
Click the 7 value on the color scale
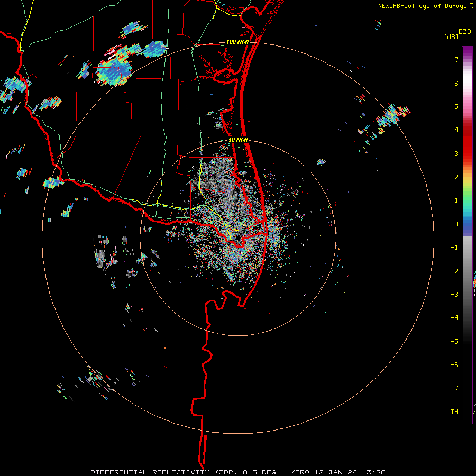click(456, 59)
